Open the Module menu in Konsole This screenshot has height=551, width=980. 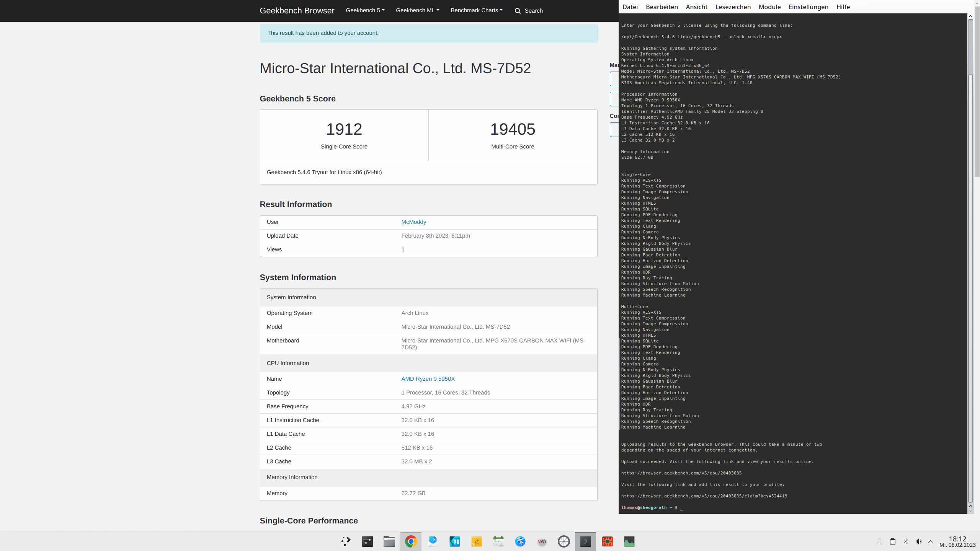[x=769, y=7]
